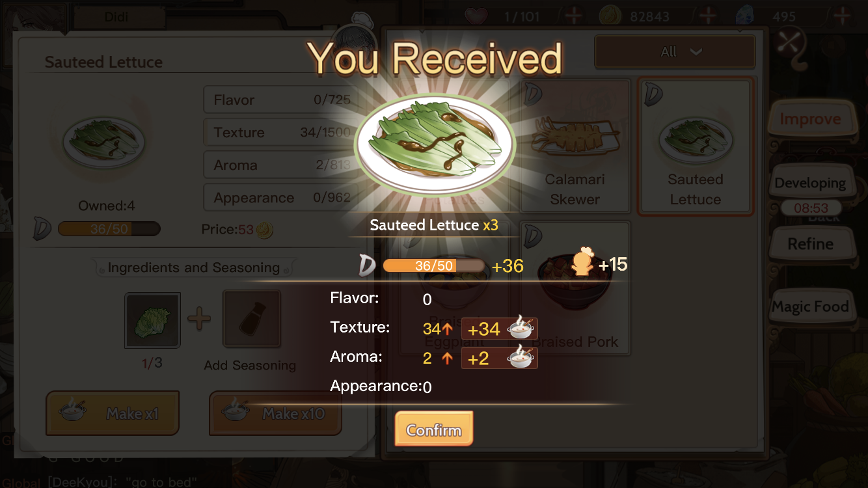Tap the lettuce ingredient slot icon
868x488 pixels.
[153, 321]
